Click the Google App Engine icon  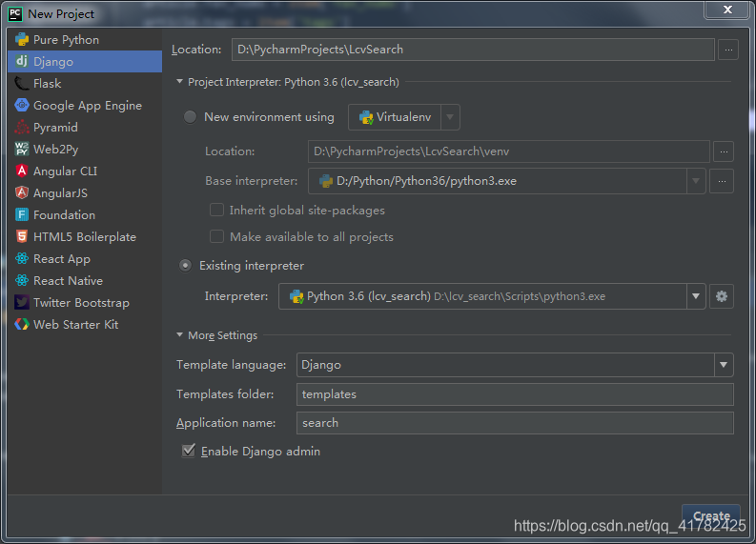(x=22, y=105)
